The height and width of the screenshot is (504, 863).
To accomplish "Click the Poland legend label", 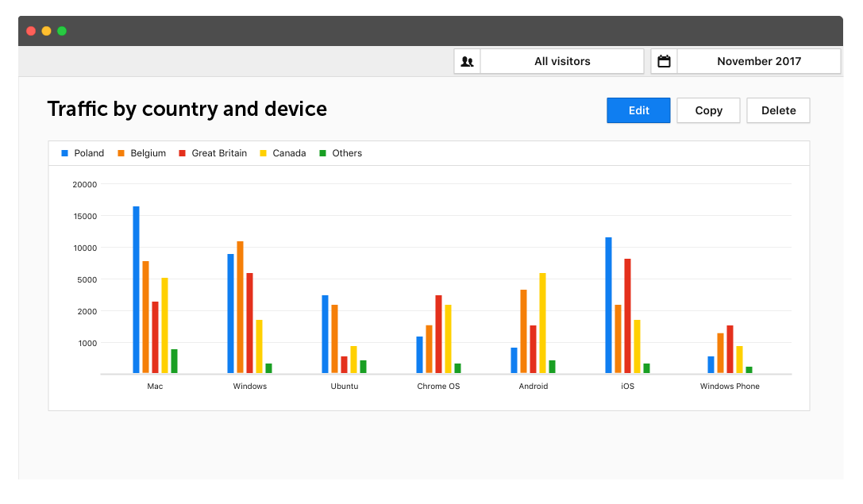I will (x=89, y=153).
